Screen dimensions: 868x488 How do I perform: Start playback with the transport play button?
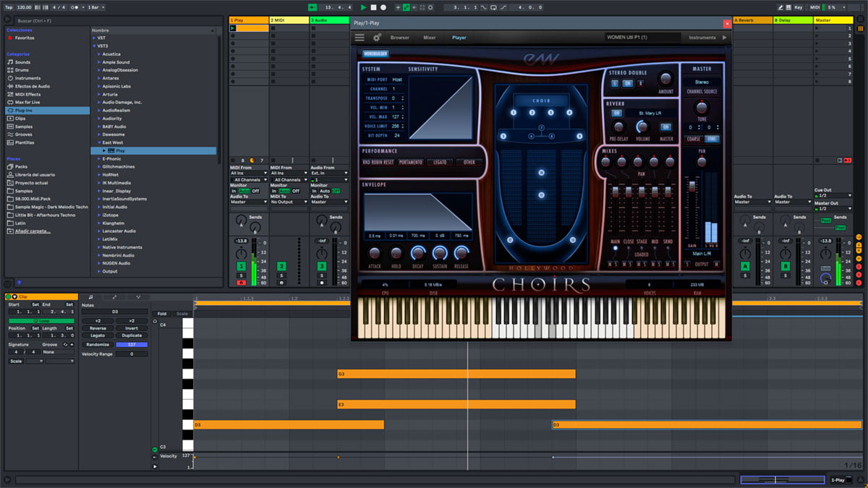coord(365,7)
